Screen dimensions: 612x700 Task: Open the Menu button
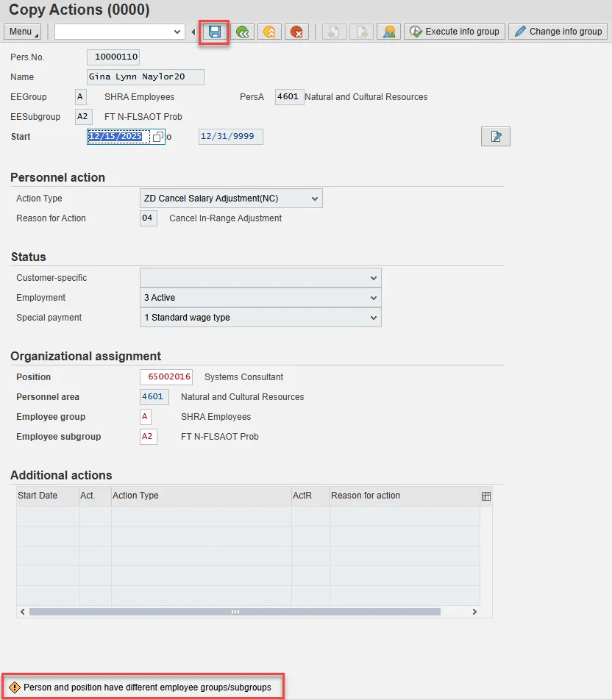(x=23, y=32)
